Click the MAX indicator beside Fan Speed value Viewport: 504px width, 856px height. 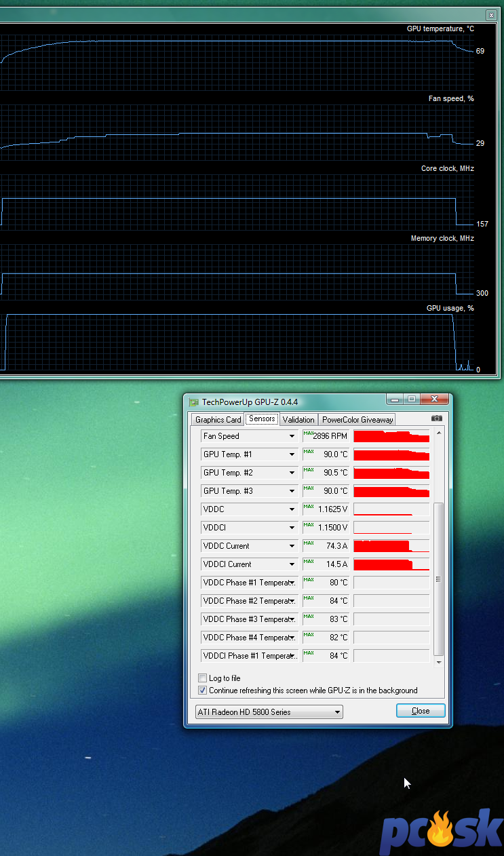tap(308, 433)
